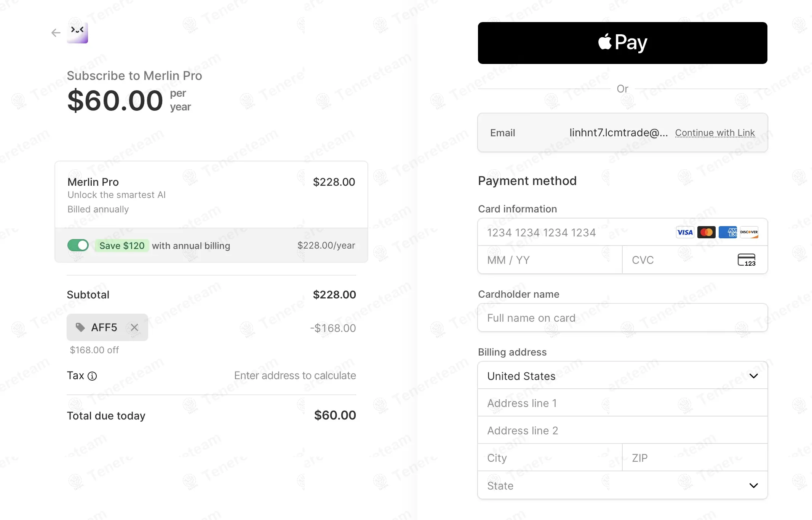Toggle annual billing switch off

point(78,246)
